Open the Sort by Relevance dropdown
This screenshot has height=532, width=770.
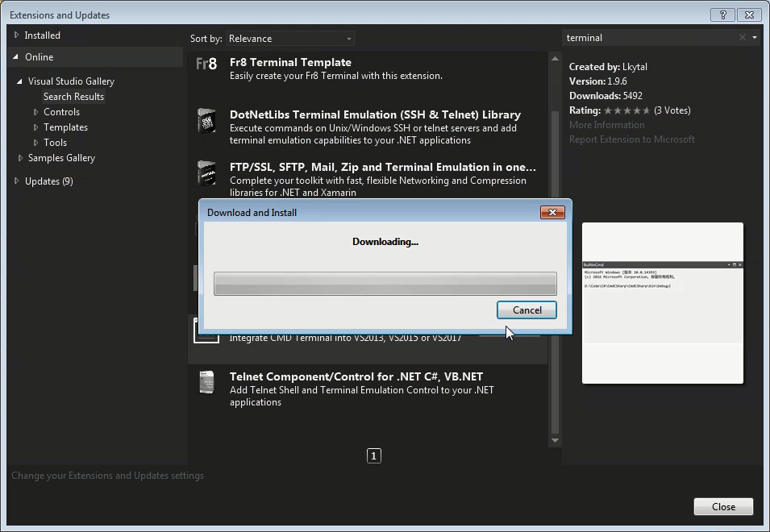click(290, 38)
